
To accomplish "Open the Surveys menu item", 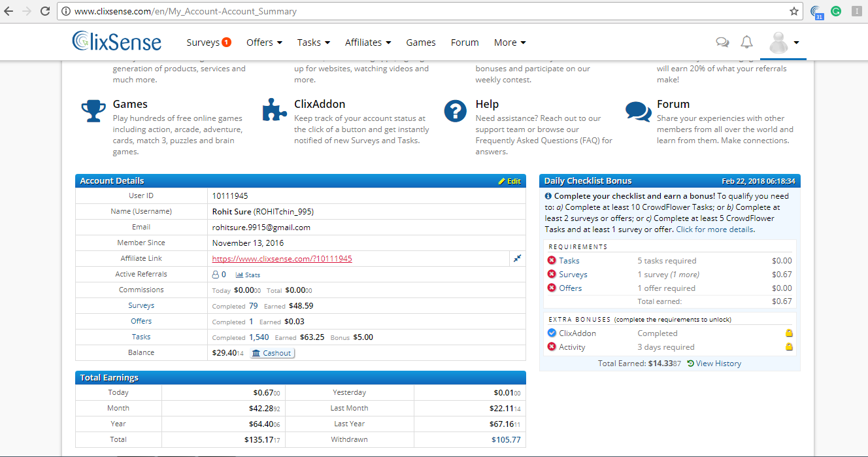I will coord(208,42).
